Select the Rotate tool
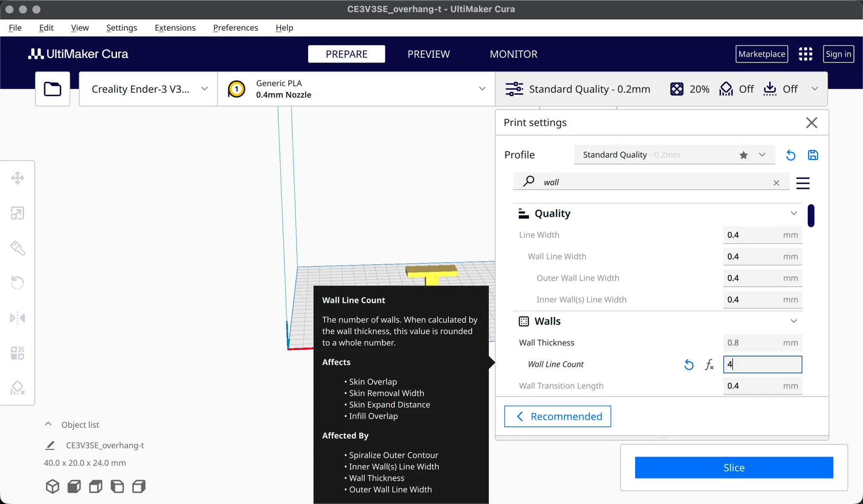The height and width of the screenshot is (504, 863). tap(18, 283)
